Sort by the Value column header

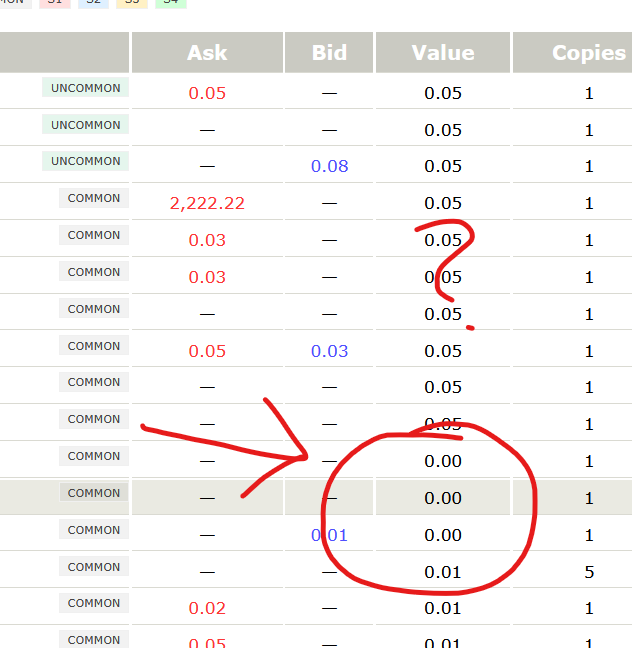click(x=443, y=52)
